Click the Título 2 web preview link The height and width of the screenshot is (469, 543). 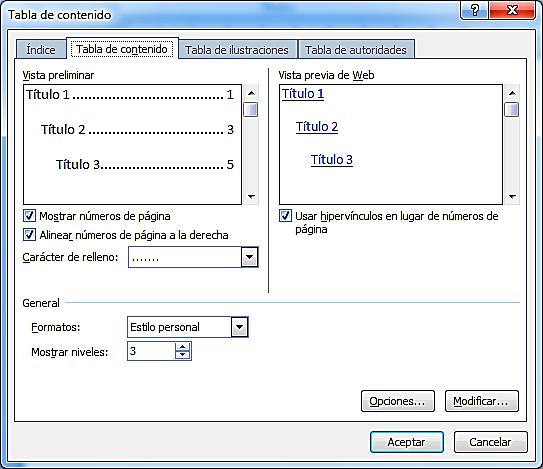coord(317,127)
